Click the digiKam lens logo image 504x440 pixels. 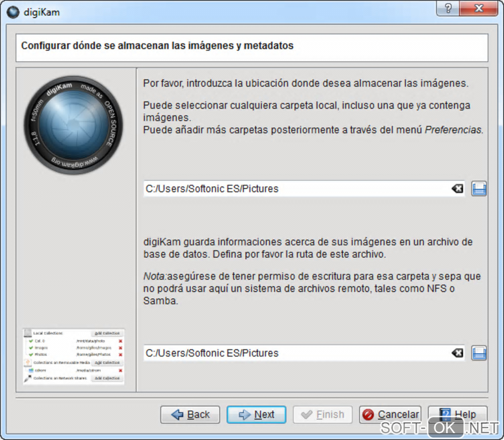click(x=73, y=125)
